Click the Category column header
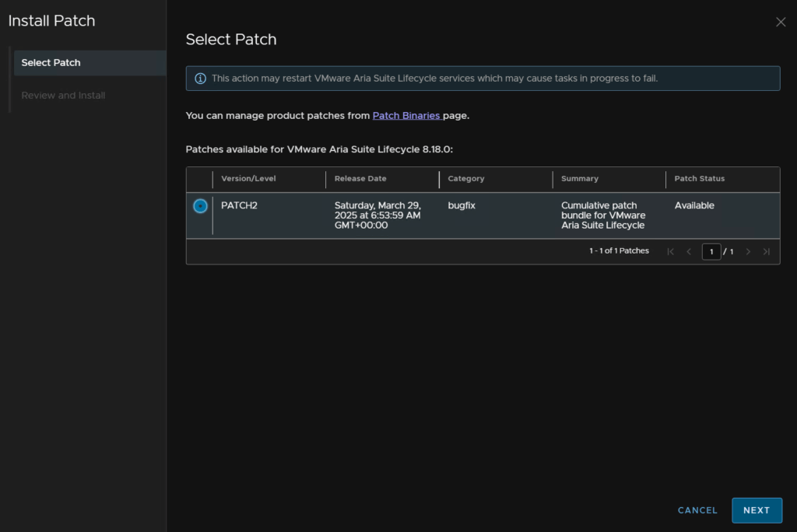 tap(466, 178)
